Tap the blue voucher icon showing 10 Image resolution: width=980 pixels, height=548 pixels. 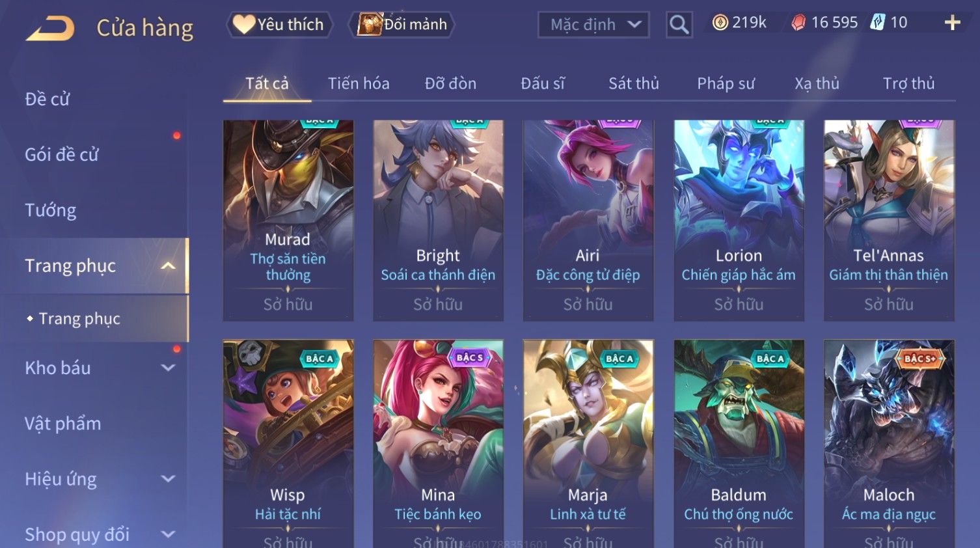[x=878, y=23]
